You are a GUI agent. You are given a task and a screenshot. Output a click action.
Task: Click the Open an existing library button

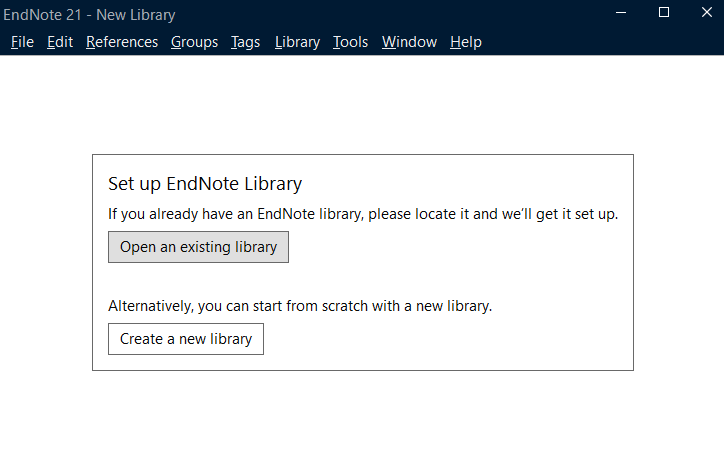click(198, 247)
